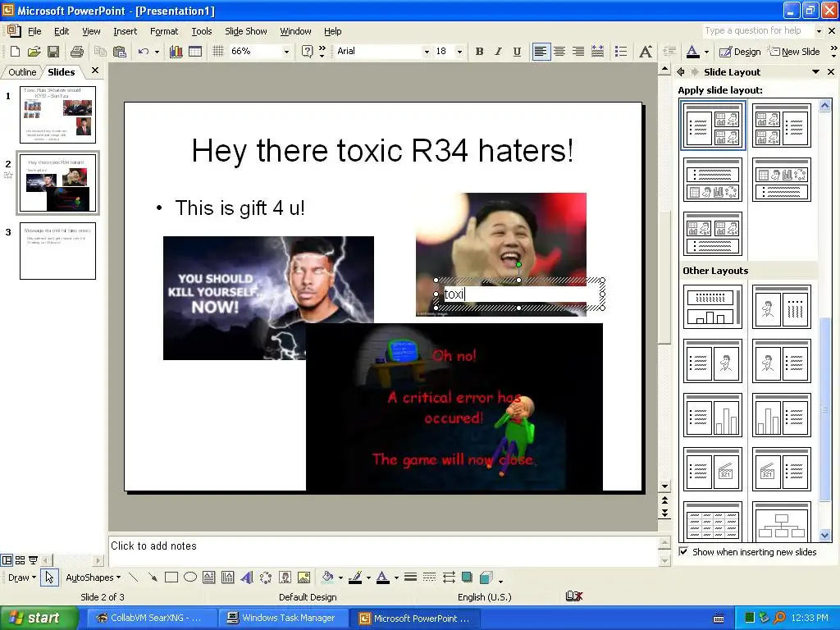Viewport: 840px width, 630px height.
Task: Open the Draw menu
Action: (21, 577)
